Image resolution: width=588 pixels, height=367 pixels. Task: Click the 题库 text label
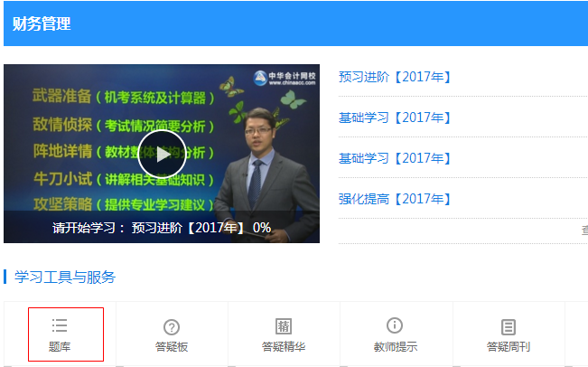click(60, 346)
